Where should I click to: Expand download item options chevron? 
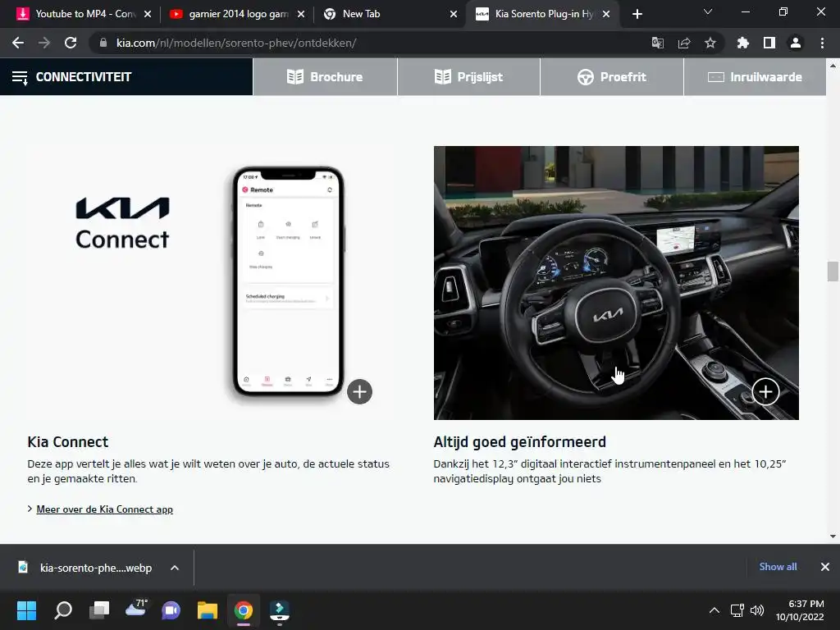175,568
